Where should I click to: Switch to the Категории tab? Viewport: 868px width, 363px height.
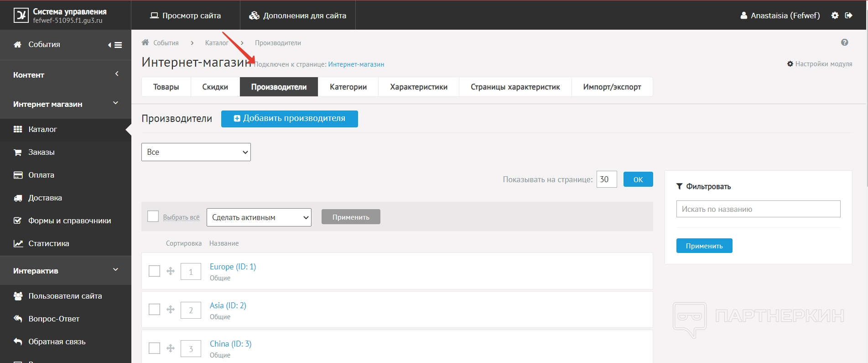(348, 87)
